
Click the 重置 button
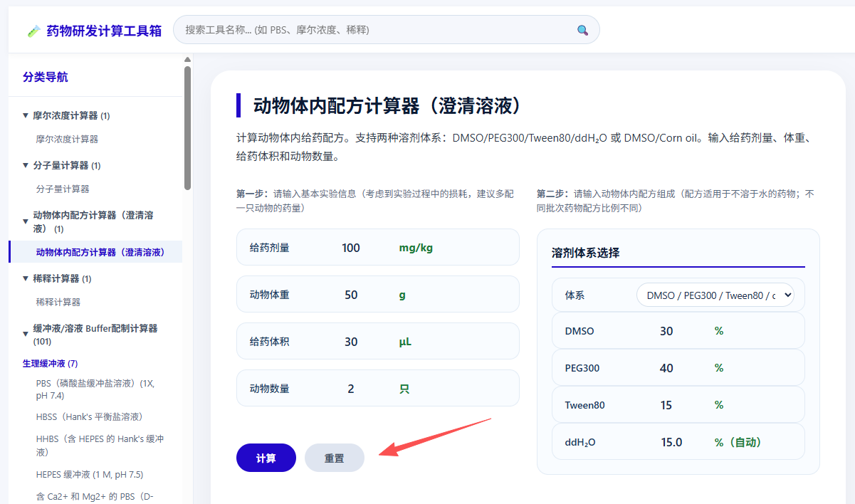tap(335, 458)
